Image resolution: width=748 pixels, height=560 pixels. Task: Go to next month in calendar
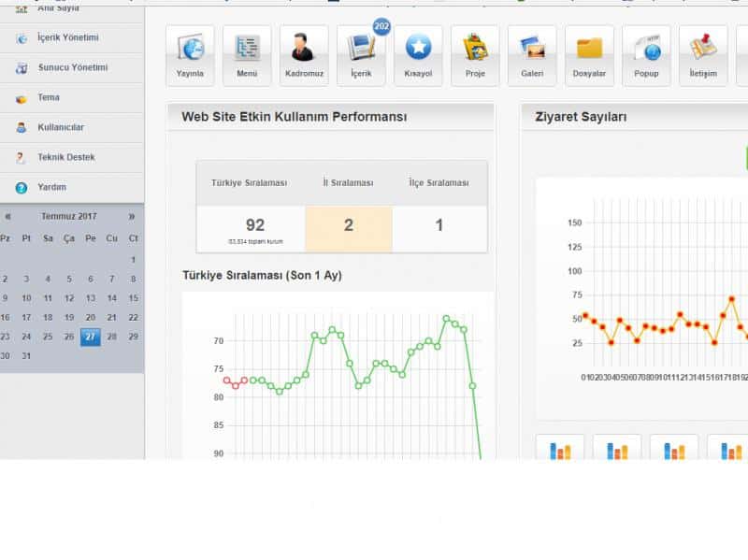[x=132, y=216]
